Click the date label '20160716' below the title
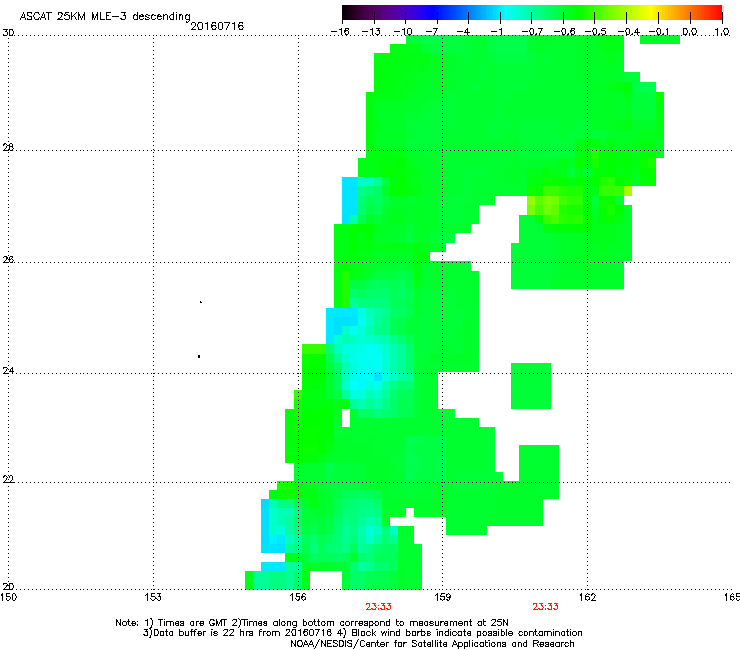740x650 pixels. click(217, 26)
